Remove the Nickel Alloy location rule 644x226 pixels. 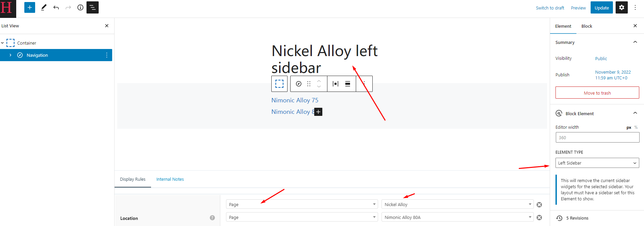pyautogui.click(x=539, y=205)
